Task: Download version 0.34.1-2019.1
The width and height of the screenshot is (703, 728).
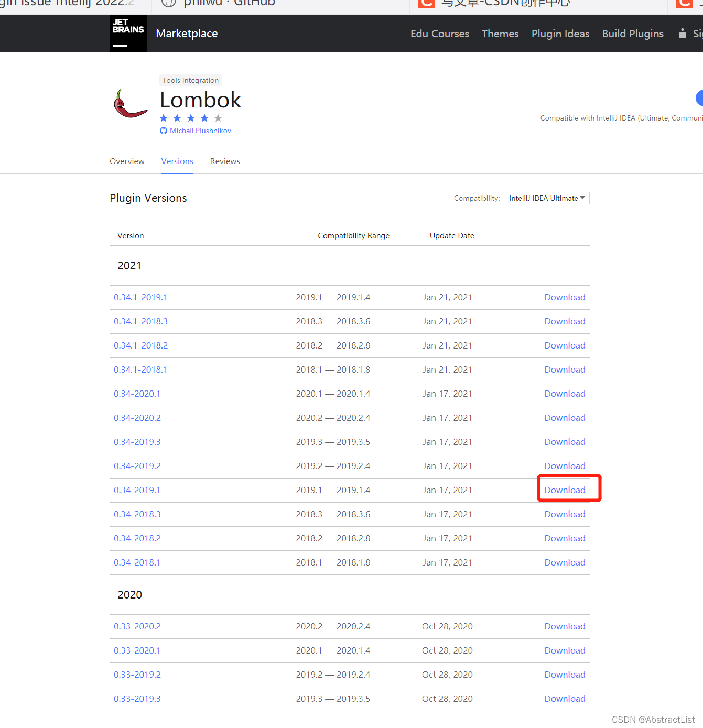Action: point(565,297)
